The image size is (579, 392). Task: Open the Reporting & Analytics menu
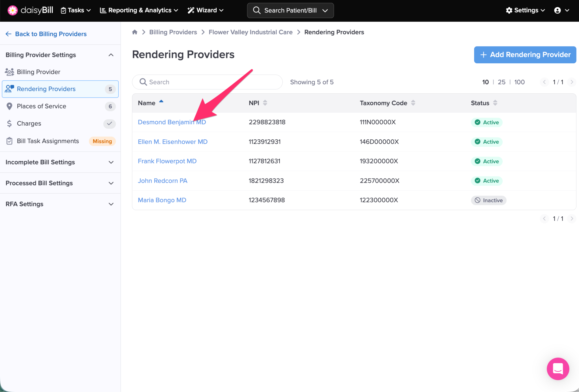coord(139,10)
